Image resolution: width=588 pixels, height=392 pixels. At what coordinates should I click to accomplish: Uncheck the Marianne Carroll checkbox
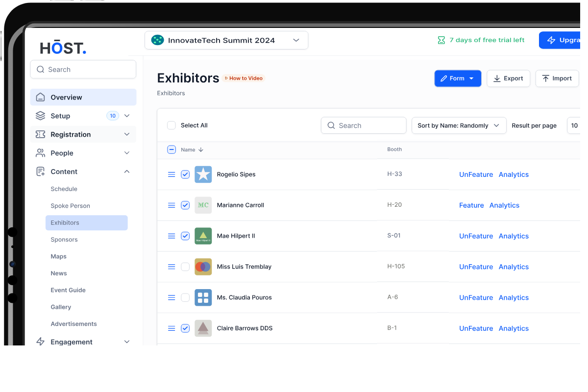point(185,205)
